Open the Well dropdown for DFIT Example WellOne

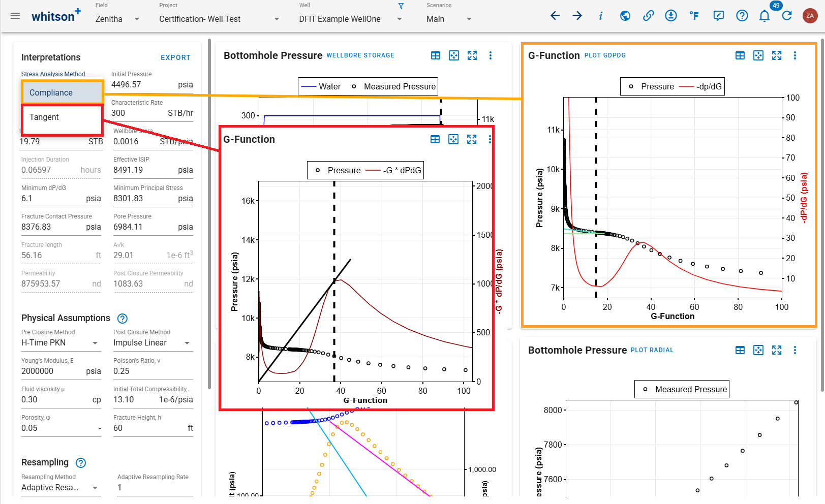click(400, 19)
